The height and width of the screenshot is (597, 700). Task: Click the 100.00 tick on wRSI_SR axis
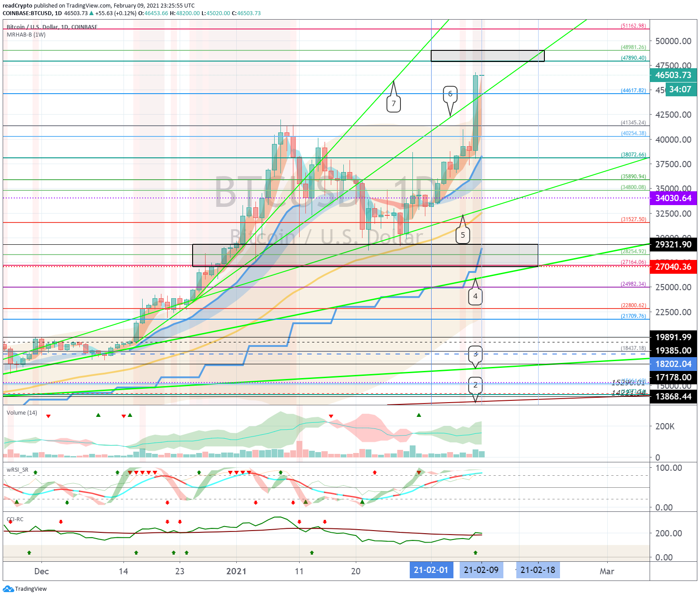click(x=668, y=468)
